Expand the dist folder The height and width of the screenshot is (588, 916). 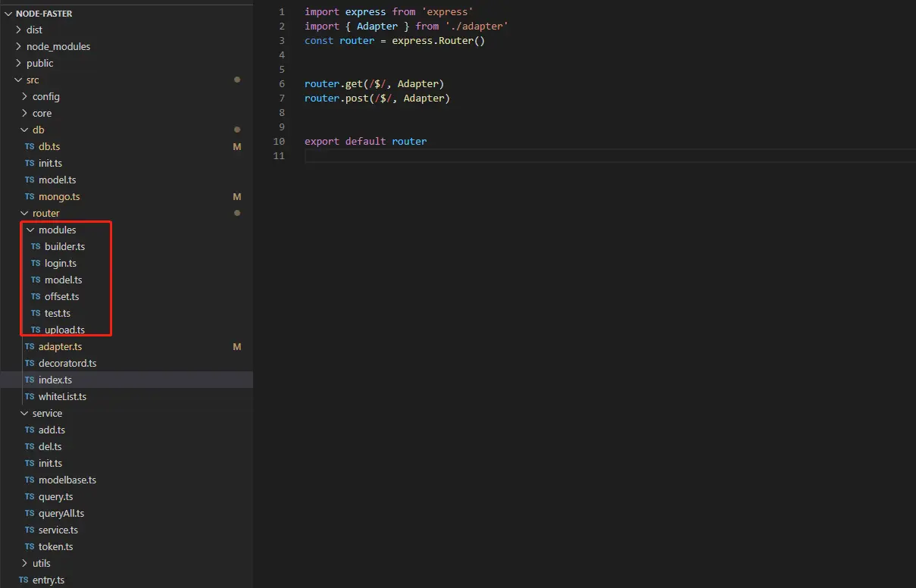(34, 30)
